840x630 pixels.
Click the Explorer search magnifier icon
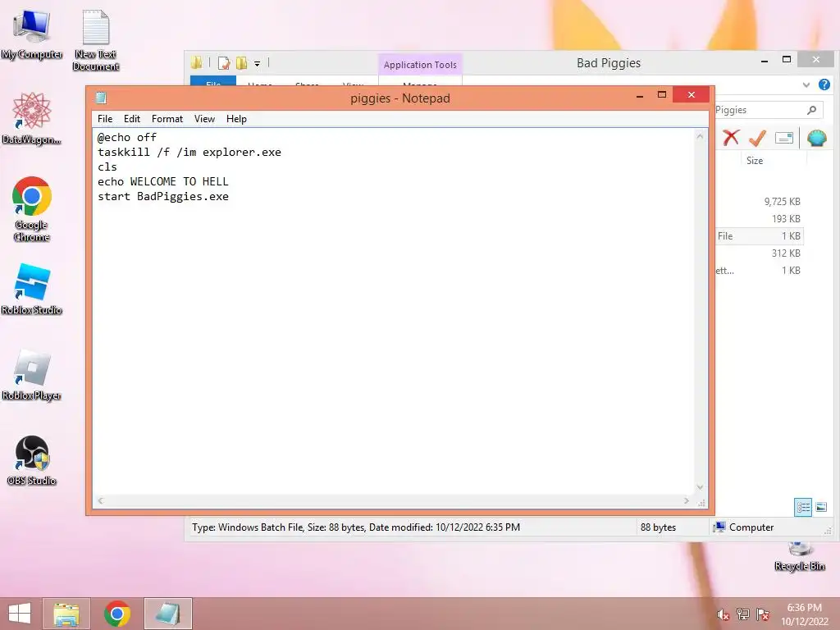coord(811,110)
